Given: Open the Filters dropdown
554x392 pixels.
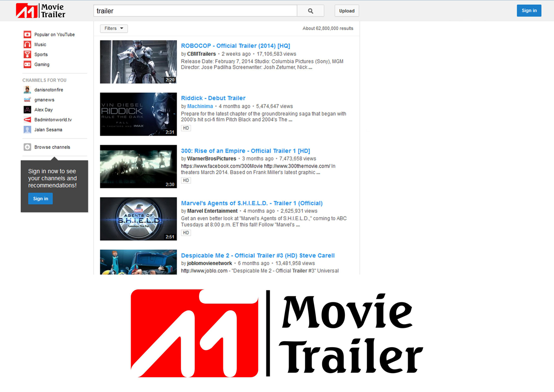Looking at the screenshot, I should 114,29.
